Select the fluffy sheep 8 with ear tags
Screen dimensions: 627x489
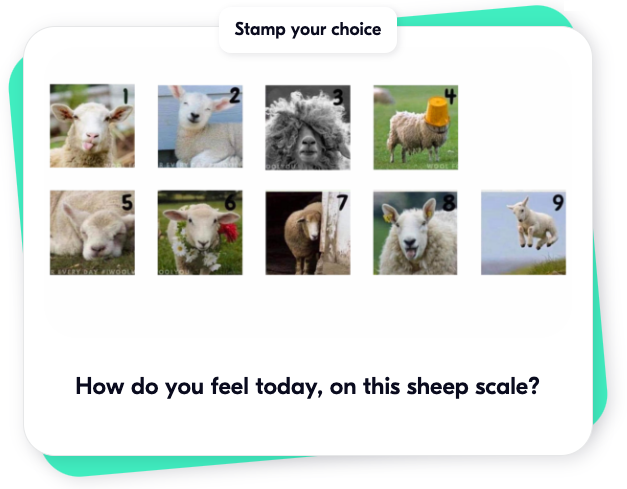(415, 233)
